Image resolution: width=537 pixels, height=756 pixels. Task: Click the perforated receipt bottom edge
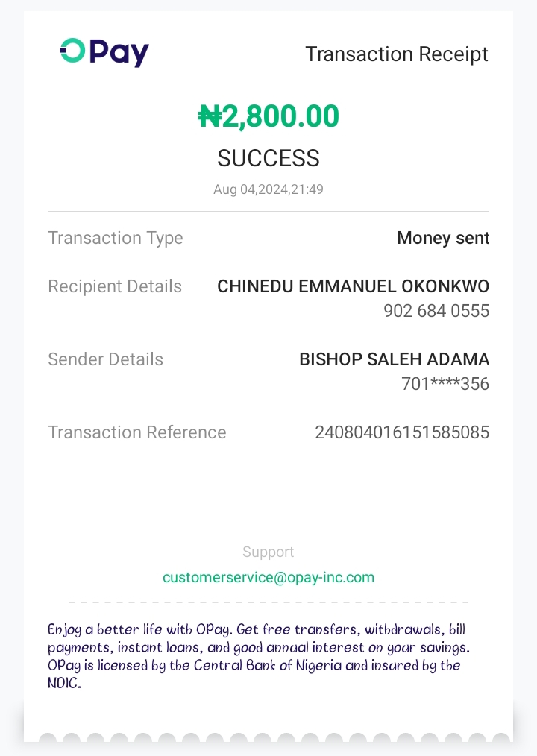[268, 738]
